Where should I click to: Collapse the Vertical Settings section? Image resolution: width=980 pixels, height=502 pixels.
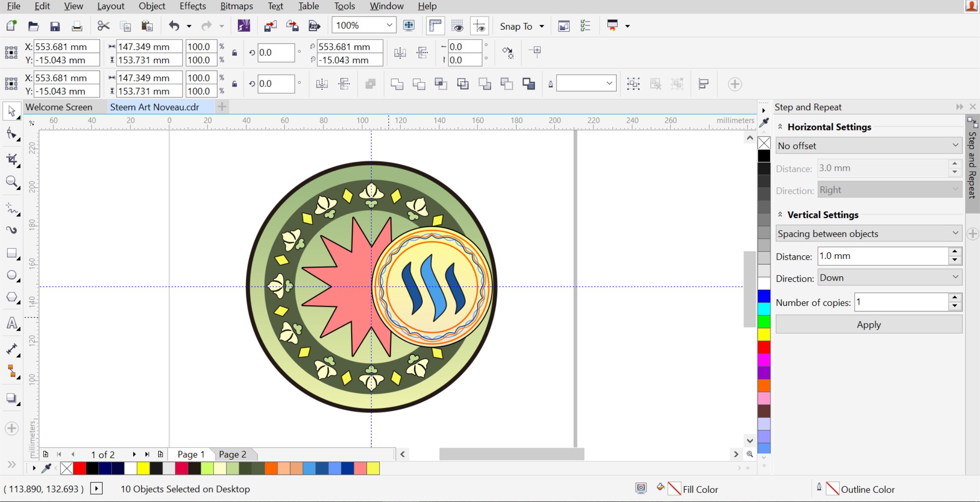pyautogui.click(x=780, y=214)
